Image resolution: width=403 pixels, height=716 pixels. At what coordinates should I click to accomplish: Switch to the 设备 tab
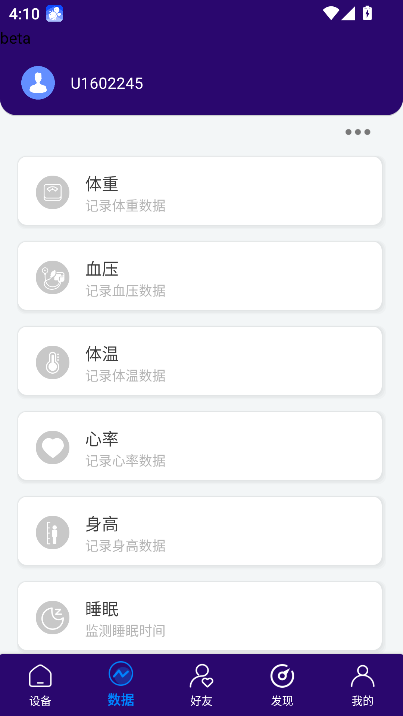click(40, 685)
